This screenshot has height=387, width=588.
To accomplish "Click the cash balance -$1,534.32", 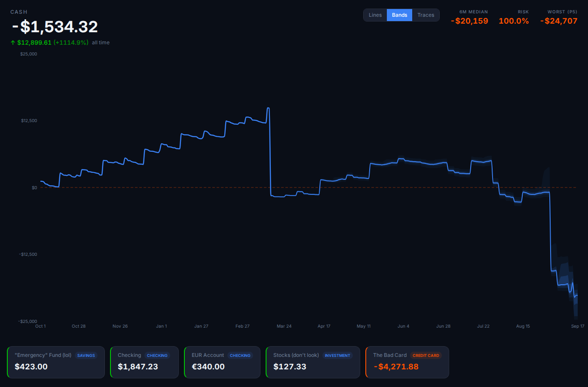I will (55, 27).
